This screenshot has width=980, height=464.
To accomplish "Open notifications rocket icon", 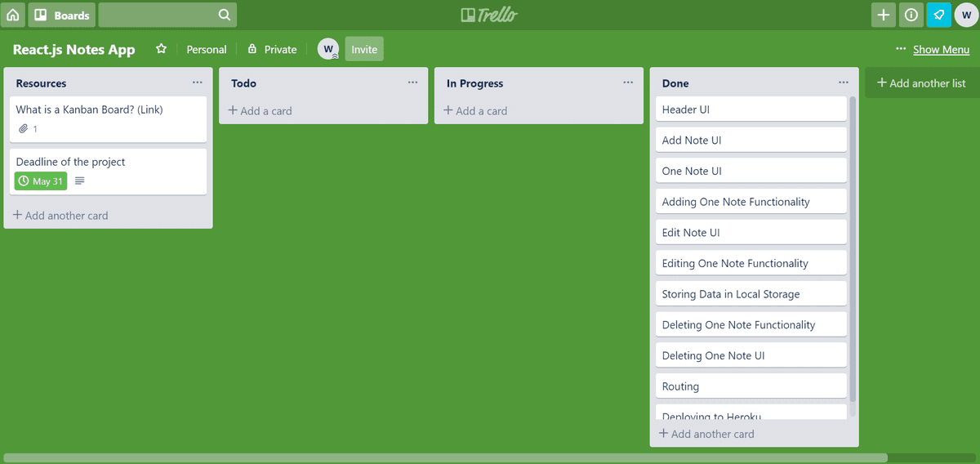I will pos(938,15).
